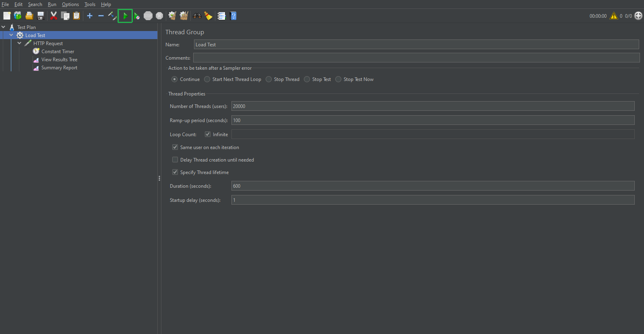Collapse the HTTP Request node
The height and width of the screenshot is (334, 644).
(19, 43)
